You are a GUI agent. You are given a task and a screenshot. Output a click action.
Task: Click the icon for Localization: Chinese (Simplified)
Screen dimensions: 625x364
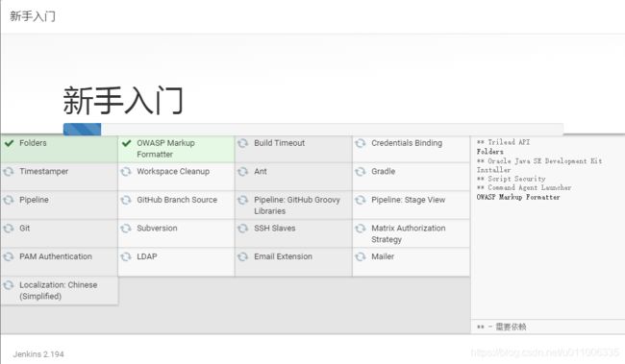pyautogui.click(x=9, y=285)
